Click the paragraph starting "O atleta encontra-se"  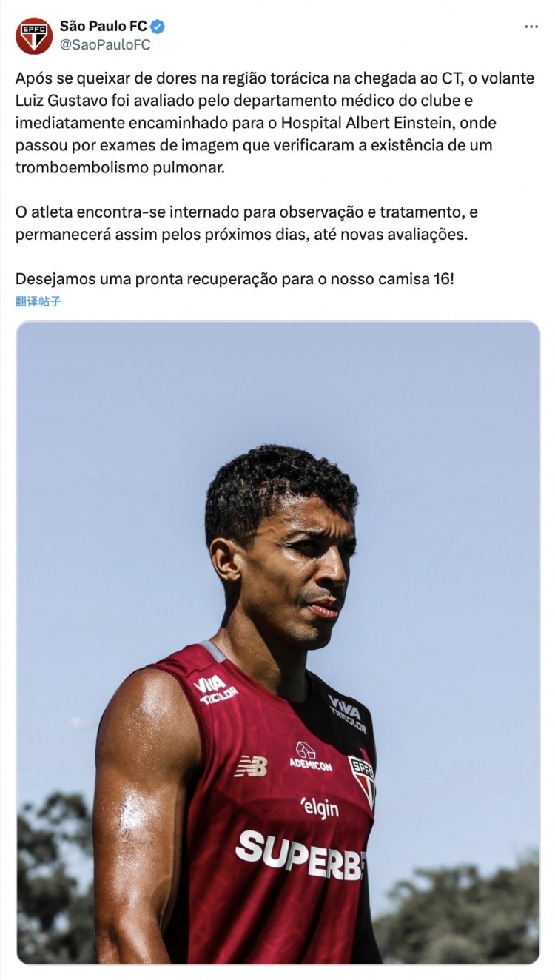246,224
